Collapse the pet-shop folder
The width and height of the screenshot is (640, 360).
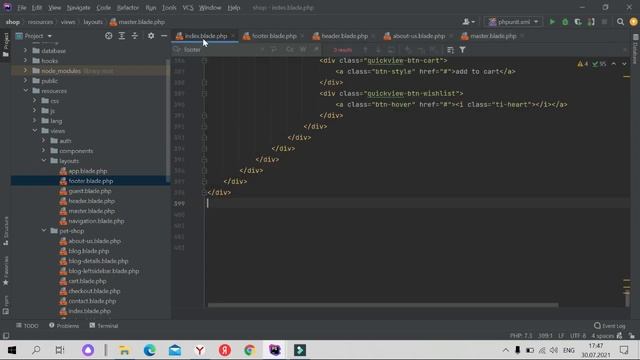pos(44,231)
